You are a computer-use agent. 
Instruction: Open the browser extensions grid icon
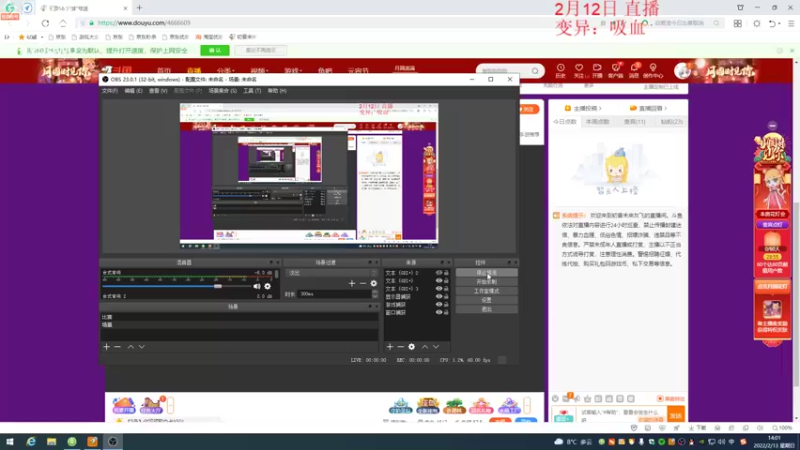[x=738, y=23]
